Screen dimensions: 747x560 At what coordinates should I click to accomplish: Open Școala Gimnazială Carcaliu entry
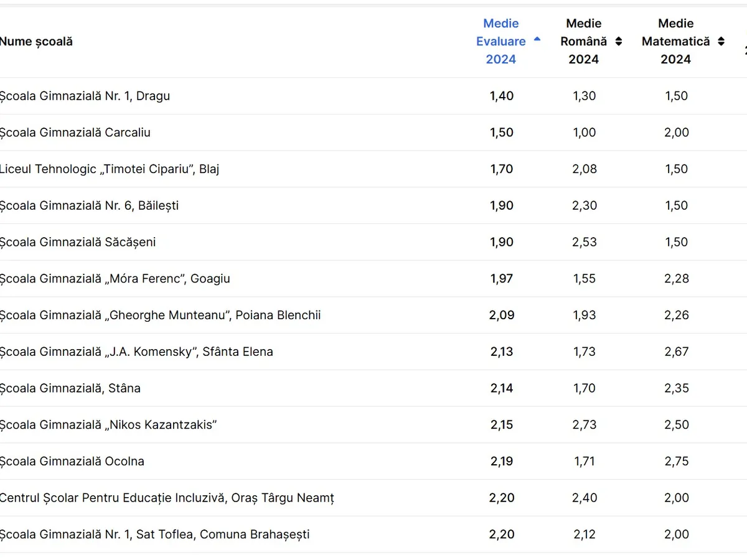coord(75,133)
